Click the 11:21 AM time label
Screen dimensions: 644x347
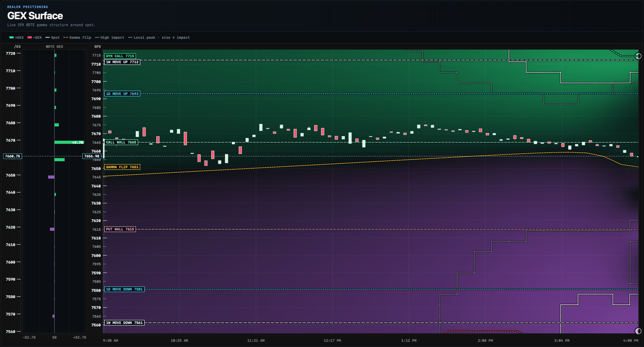click(x=256, y=340)
